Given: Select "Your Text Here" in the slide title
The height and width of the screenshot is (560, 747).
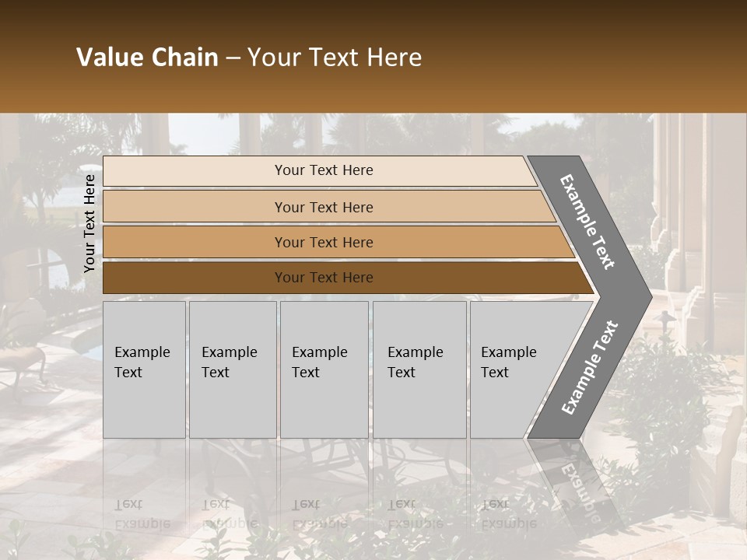Looking at the screenshot, I should click(335, 58).
